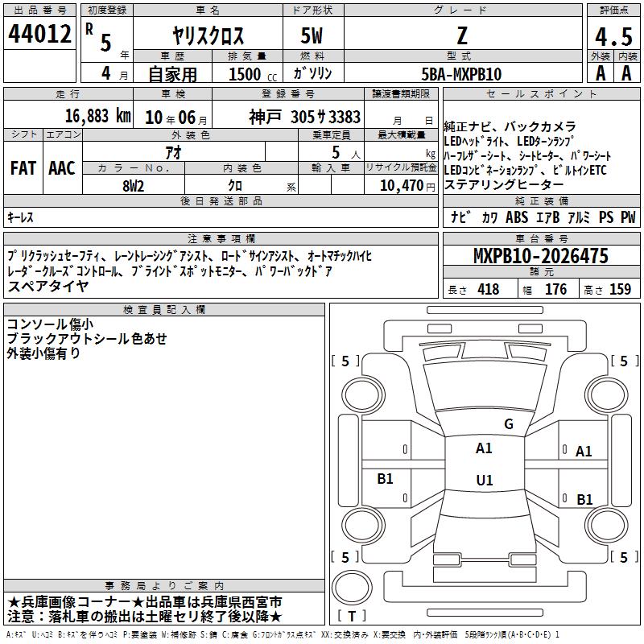The width and height of the screenshot is (644, 644).
Task: Select the chassis number MXPB10-2026475
Action: tap(541, 256)
